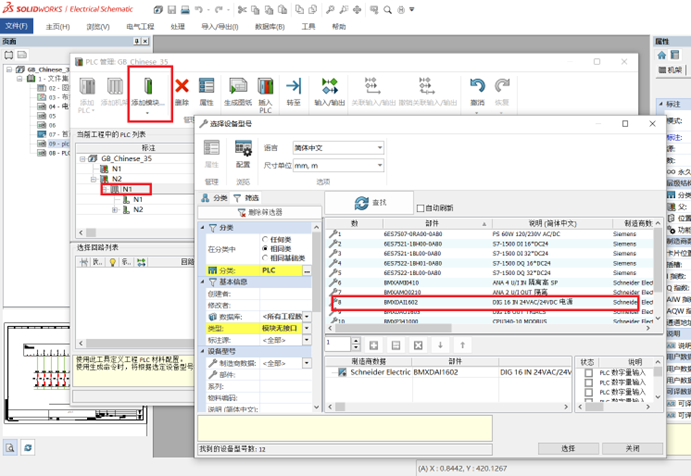
Task: Click the move down arrow icon below results
Action: tap(440, 345)
